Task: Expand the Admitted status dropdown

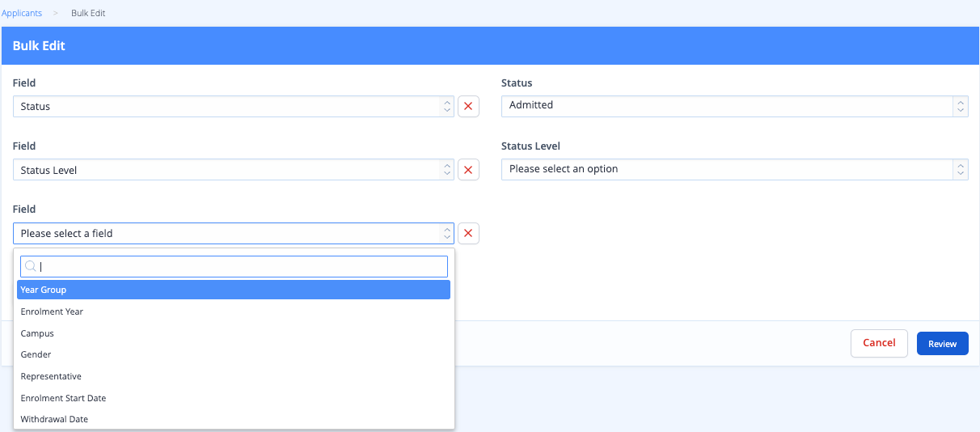Action: (734, 106)
